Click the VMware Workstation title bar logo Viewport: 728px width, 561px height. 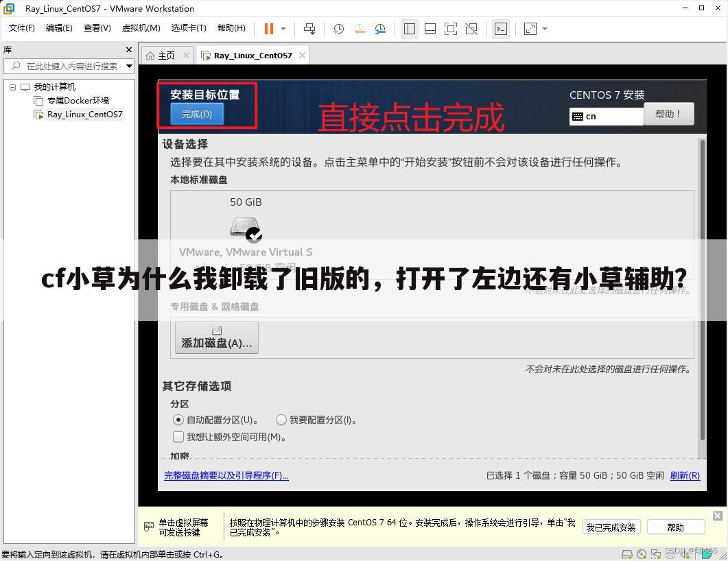9,8
